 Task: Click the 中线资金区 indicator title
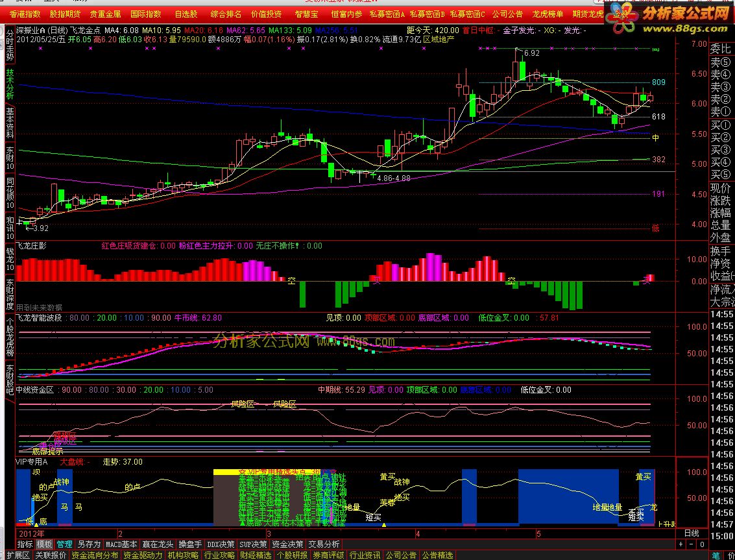(34, 390)
